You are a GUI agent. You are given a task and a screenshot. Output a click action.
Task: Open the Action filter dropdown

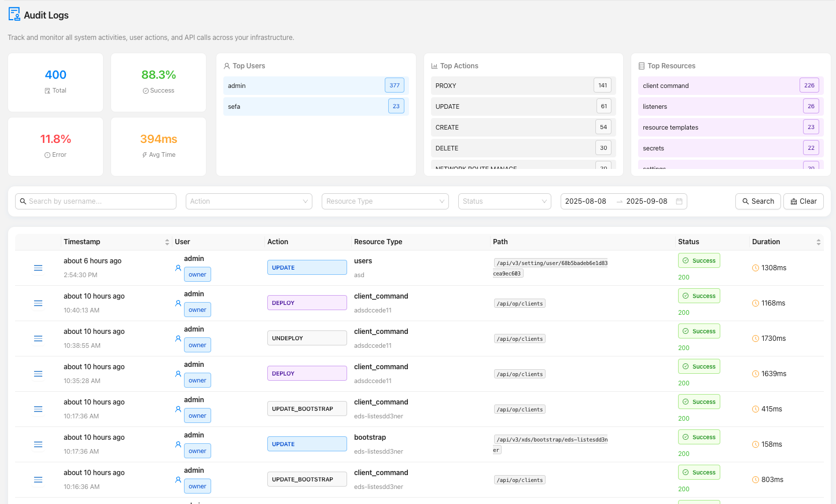click(x=248, y=201)
